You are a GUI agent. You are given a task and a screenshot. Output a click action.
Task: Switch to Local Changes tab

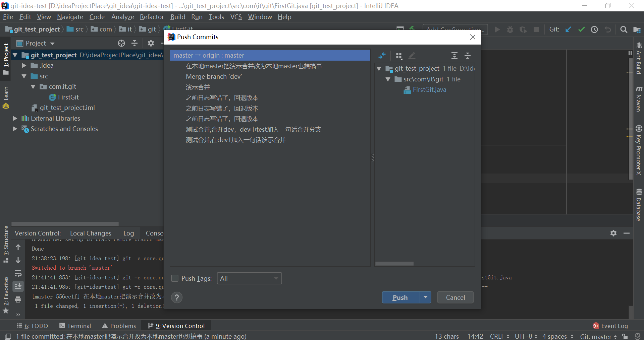point(91,233)
